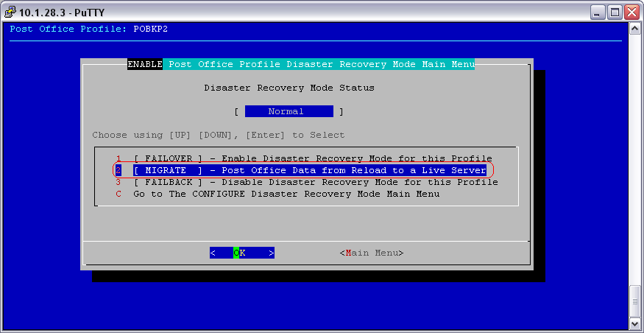Click the Normal status field
Screen dimensions: 644x333
click(x=289, y=111)
